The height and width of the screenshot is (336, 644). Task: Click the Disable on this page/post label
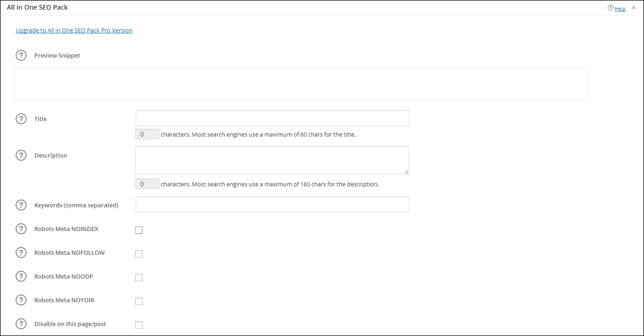(70, 324)
